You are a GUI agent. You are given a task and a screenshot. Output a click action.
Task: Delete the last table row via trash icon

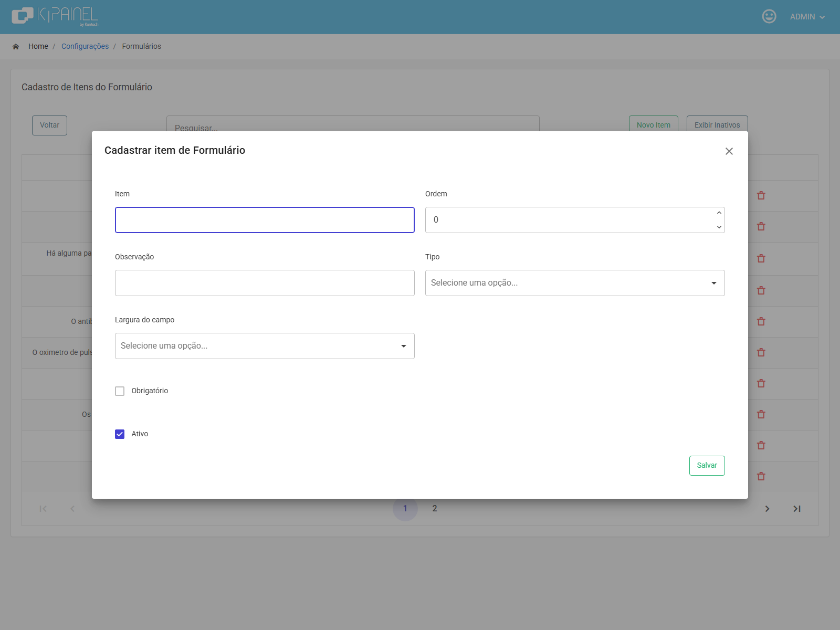[x=761, y=476]
